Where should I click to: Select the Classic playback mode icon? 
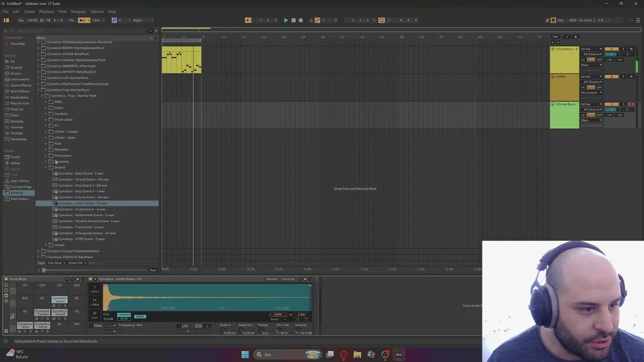pyautogui.click(x=95, y=289)
